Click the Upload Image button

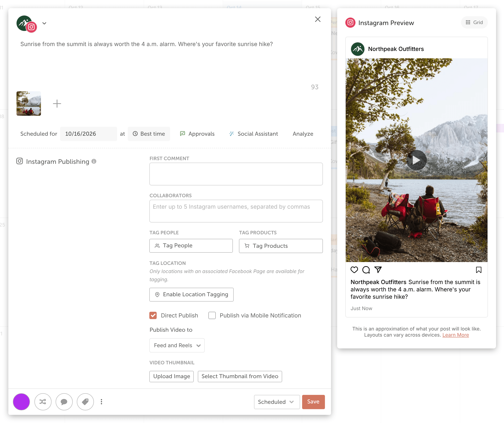tap(171, 376)
